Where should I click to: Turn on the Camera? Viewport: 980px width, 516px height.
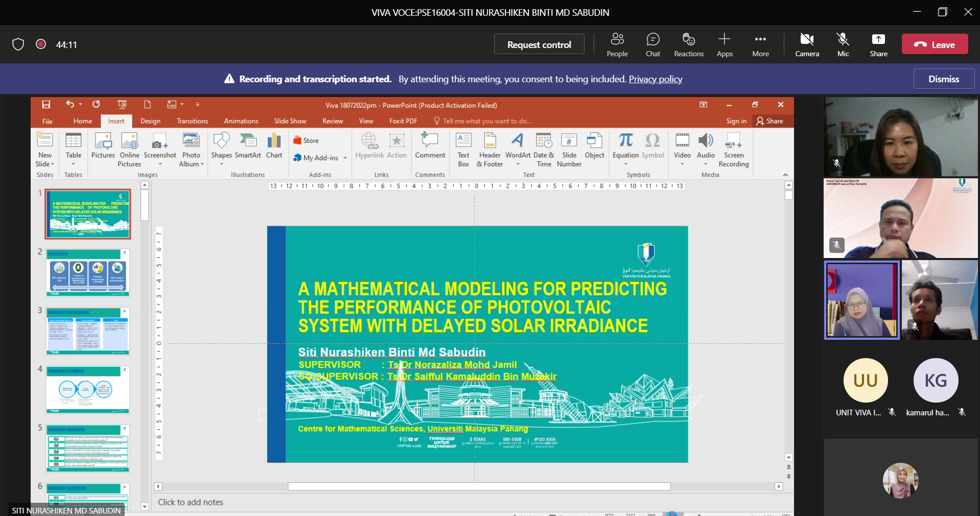point(807,44)
